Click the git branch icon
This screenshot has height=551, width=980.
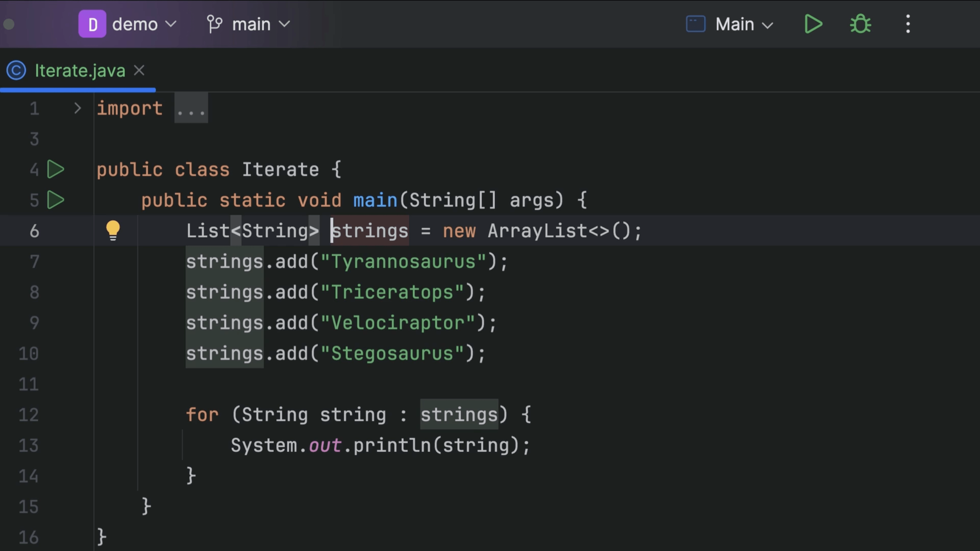pyautogui.click(x=214, y=24)
